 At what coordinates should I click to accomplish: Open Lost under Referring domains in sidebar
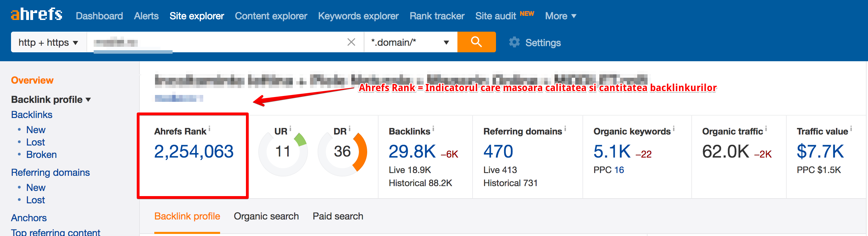coord(35,200)
